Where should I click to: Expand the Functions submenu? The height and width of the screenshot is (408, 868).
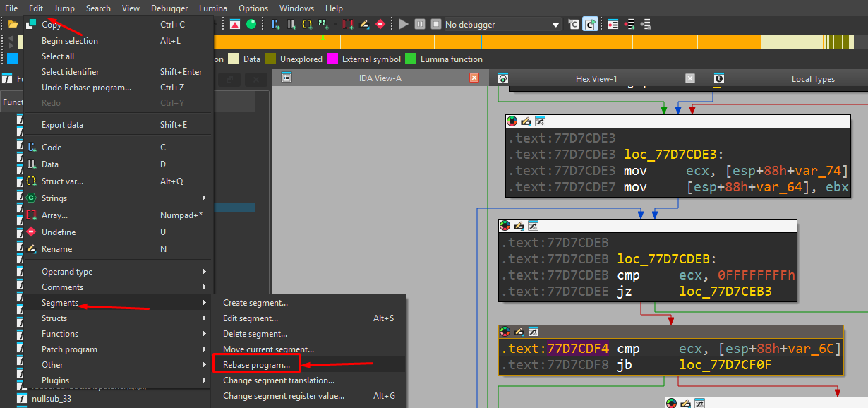point(119,334)
